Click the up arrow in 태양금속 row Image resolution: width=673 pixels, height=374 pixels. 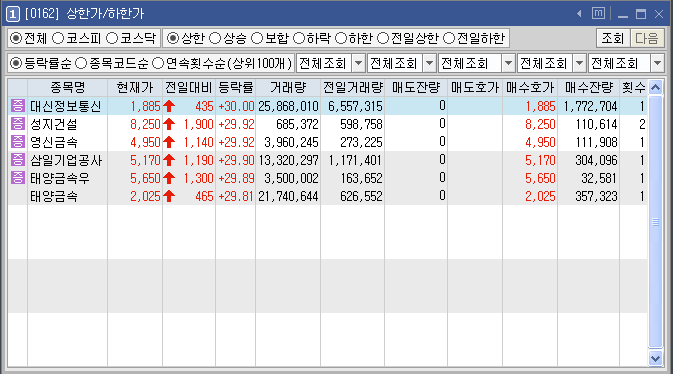click(x=169, y=196)
